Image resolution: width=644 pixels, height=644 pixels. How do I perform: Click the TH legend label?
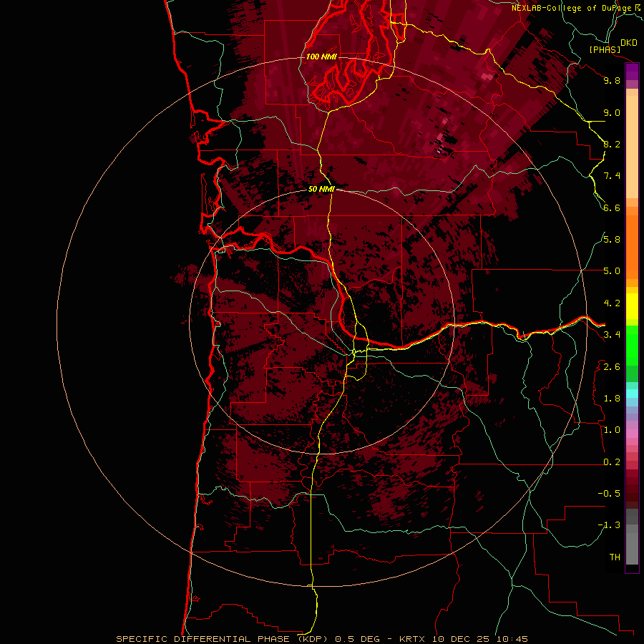(615, 557)
